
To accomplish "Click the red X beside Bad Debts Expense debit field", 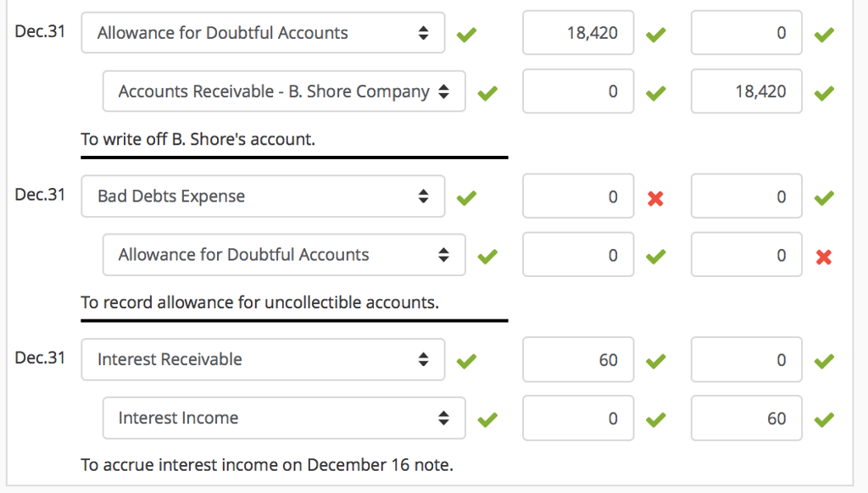I will click(655, 196).
